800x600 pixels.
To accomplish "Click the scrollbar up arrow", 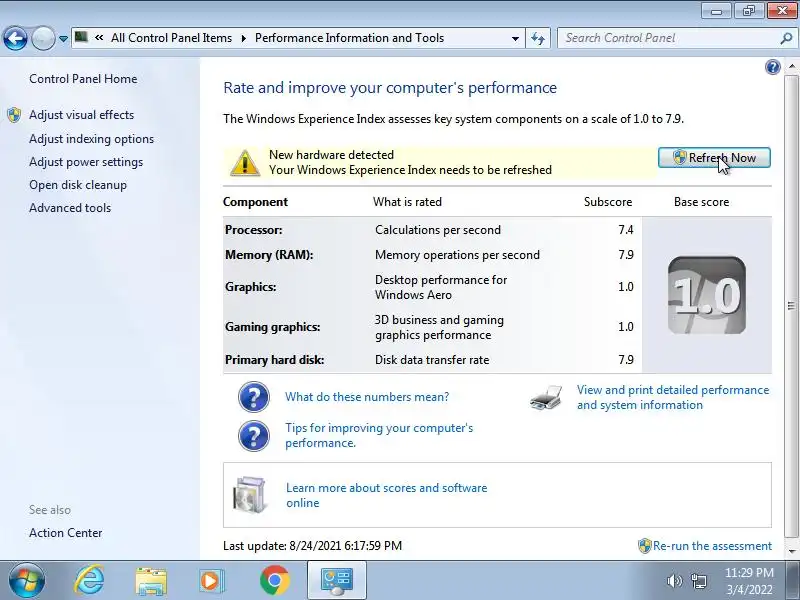I will (791, 67).
